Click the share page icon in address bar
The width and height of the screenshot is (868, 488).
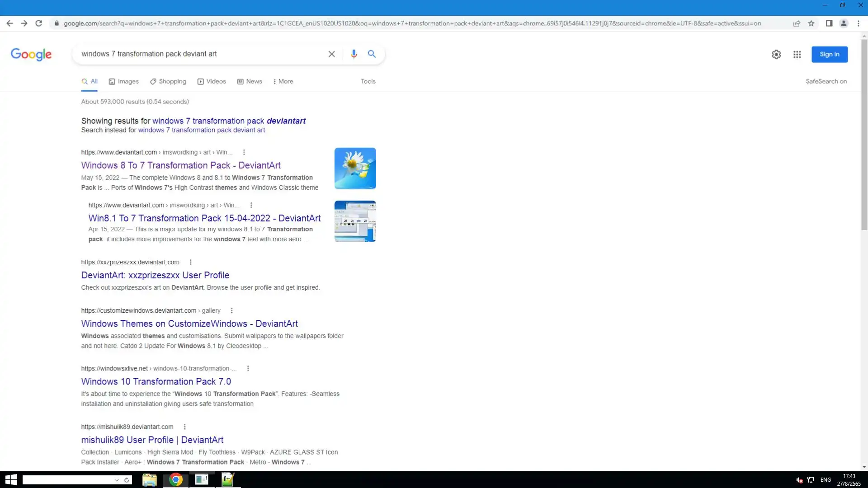tap(797, 23)
